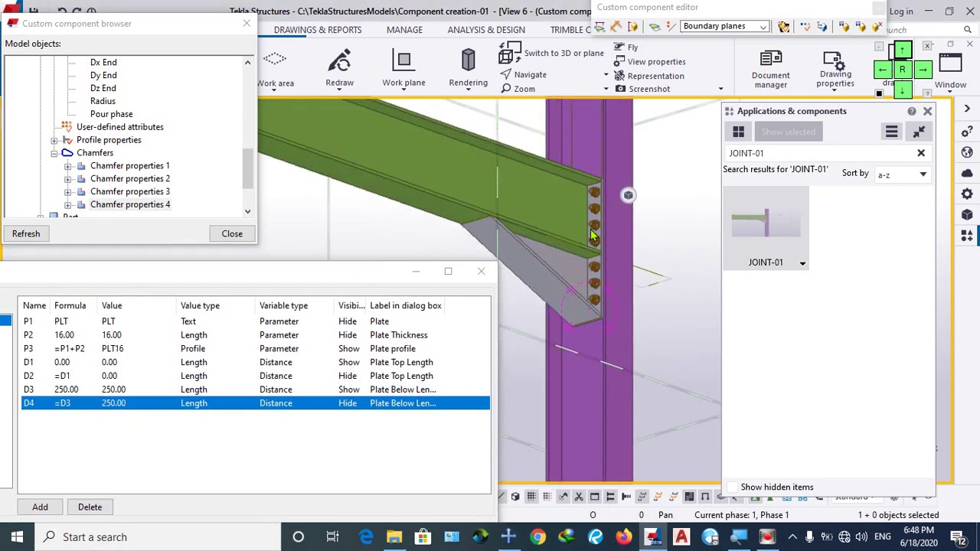980x551 pixels.
Task: Open the Rendering tool in ribbon
Action: [x=468, y=61]
